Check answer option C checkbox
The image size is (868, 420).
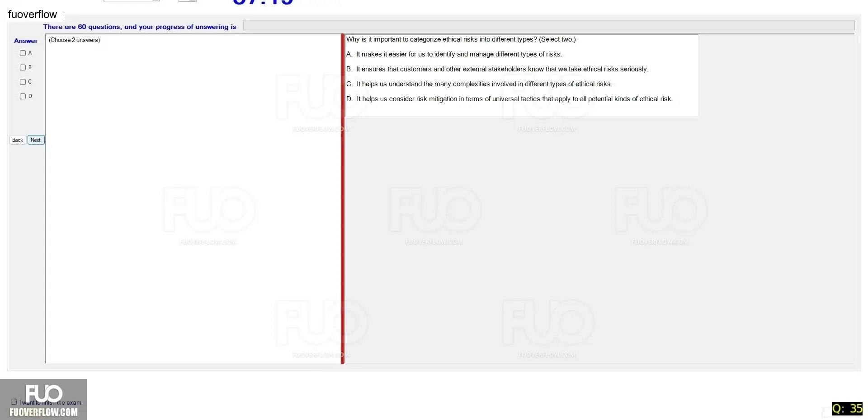click(23, 82)
